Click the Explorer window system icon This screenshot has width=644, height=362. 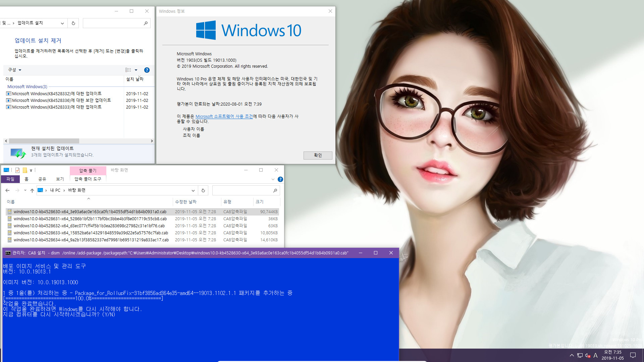coord(6,170)
